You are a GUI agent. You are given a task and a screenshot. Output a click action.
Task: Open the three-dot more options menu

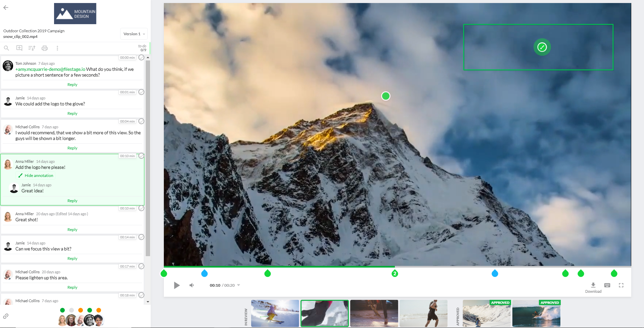(57, 48)
